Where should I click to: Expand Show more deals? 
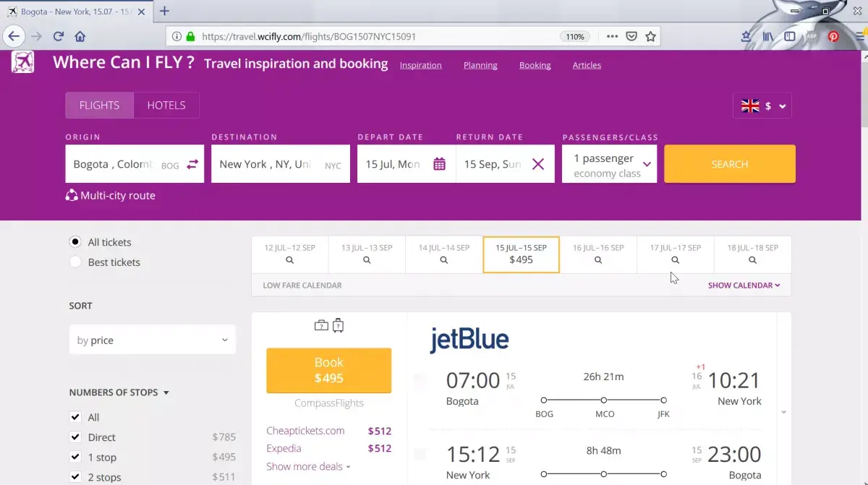click(x=308, y=466)
